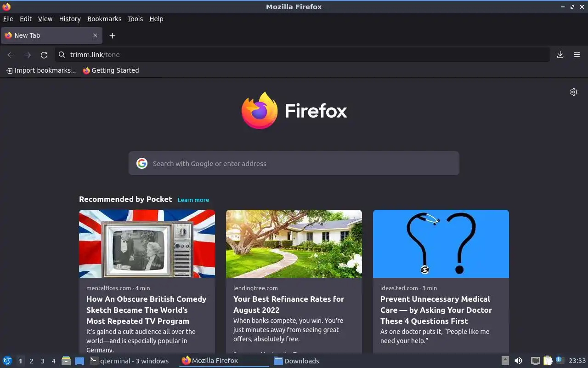The height and width of the screenshot is (368, 588).
Task: Click the lendingtree.com source label
Action: [255, 288]
